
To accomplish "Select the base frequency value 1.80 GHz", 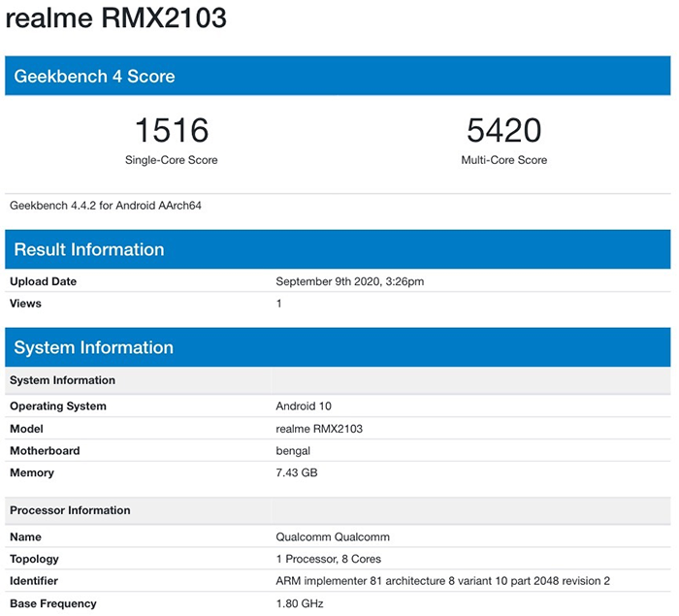I will [x=300, y=603].
